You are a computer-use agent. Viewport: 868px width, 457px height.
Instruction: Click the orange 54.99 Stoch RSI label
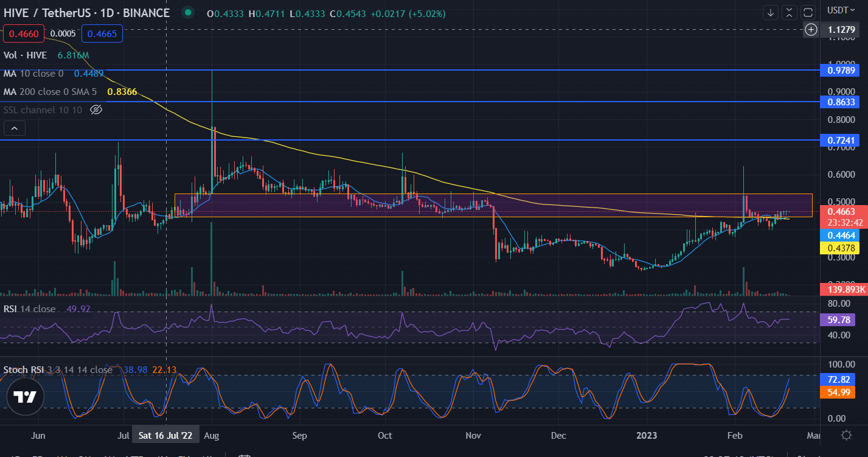[838, 392]
